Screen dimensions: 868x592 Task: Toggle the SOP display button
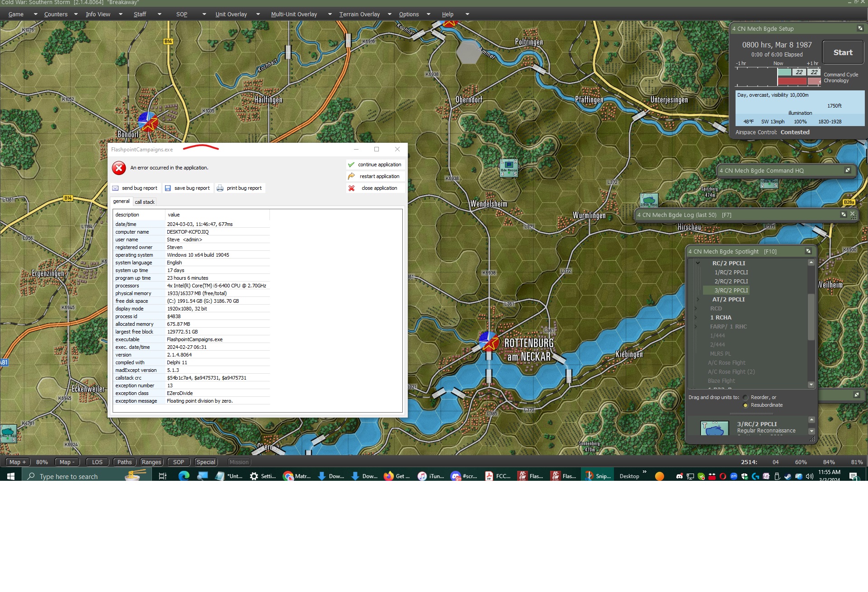[179, 462]
